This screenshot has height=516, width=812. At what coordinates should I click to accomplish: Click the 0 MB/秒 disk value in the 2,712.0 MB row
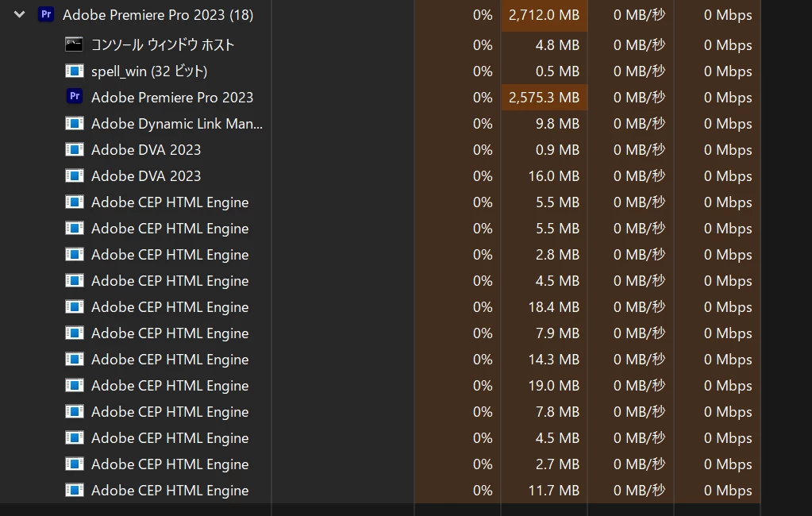[639, 15]
